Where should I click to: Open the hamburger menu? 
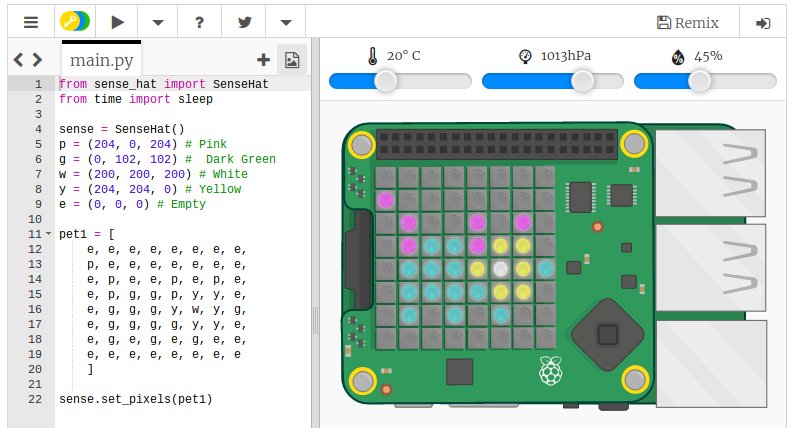31,22
